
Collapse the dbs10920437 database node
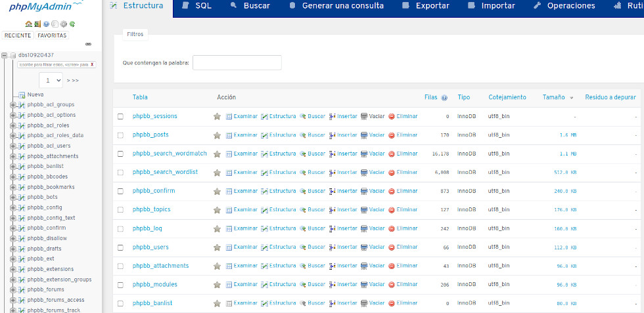[x=5, y=56]
